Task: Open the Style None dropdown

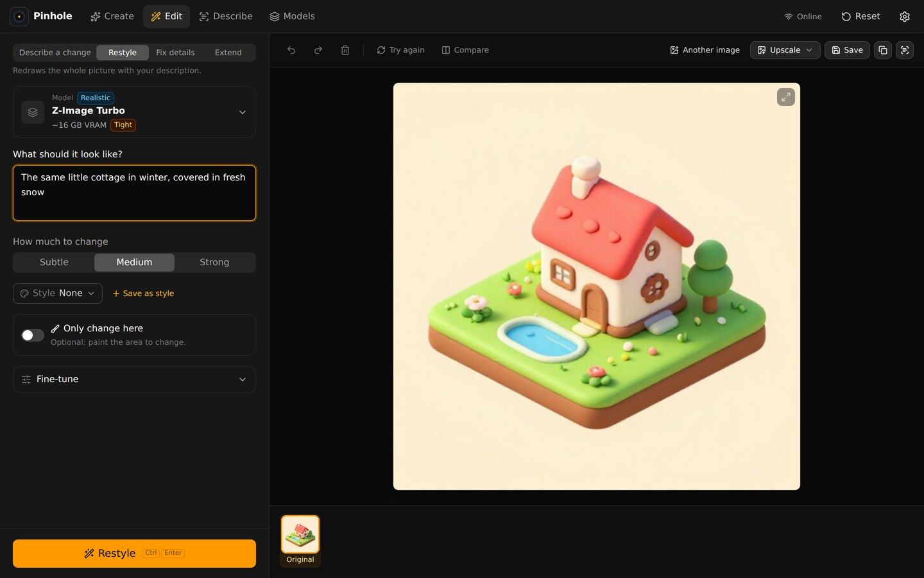Action: tap(58, 293)
